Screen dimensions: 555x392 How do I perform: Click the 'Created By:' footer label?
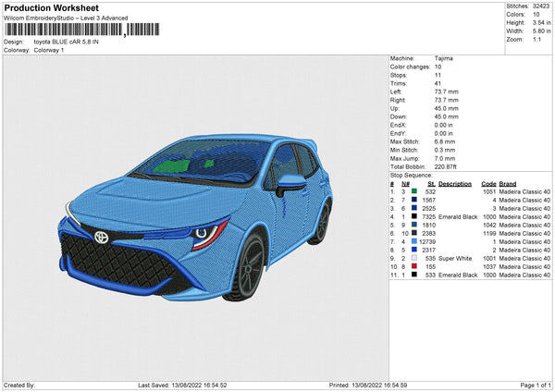[19, 385]
